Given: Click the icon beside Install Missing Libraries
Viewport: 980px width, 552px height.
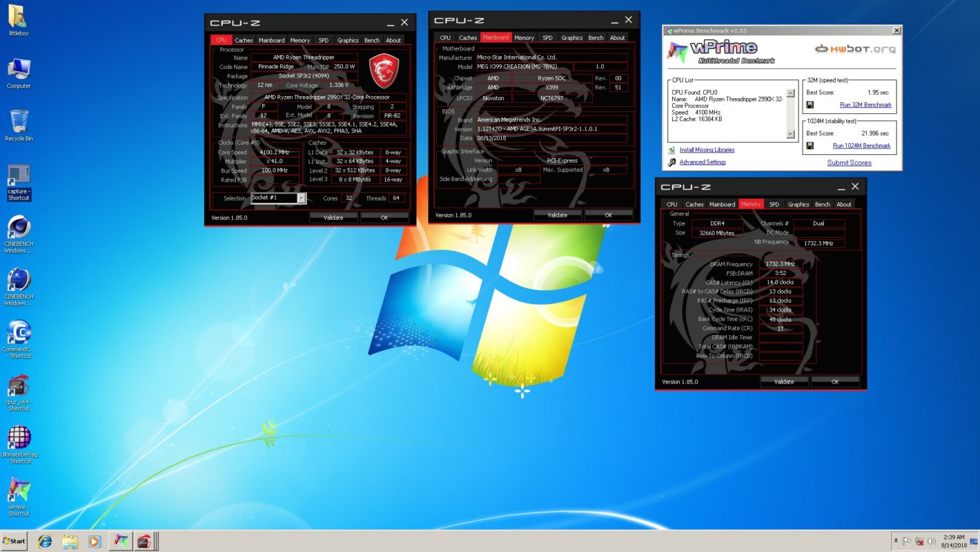Looking at the screenshot, I should tap(671, 150).
